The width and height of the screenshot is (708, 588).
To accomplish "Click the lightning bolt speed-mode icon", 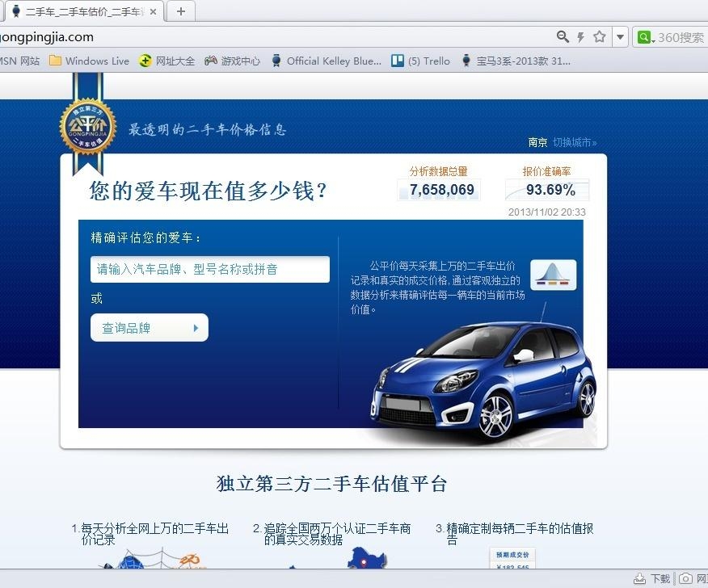I will (x=580, y=37).
